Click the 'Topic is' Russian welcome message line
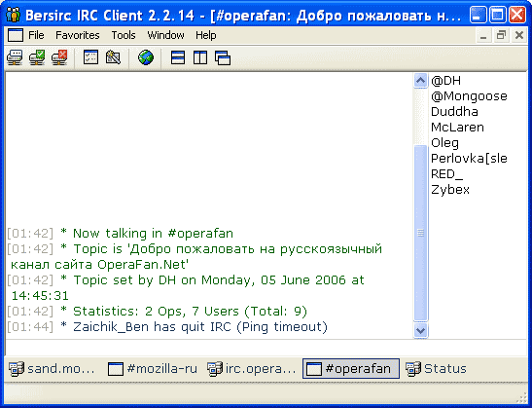 [x=195, y=256]
